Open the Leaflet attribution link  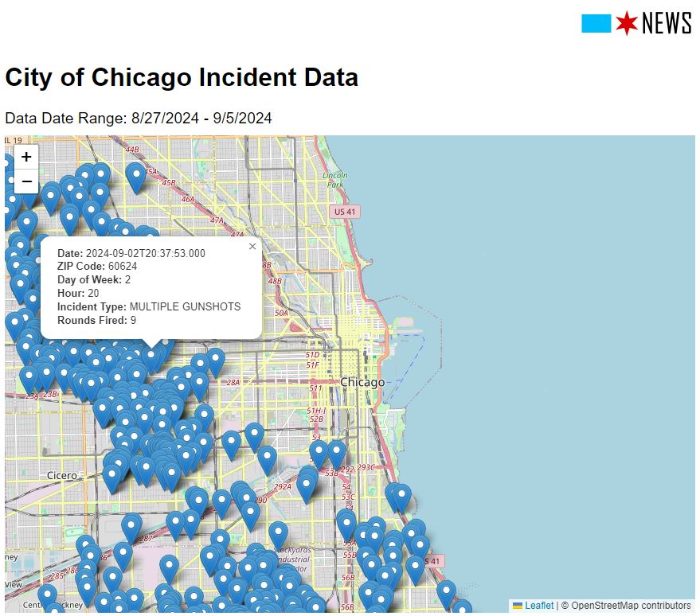click(539, 606)
